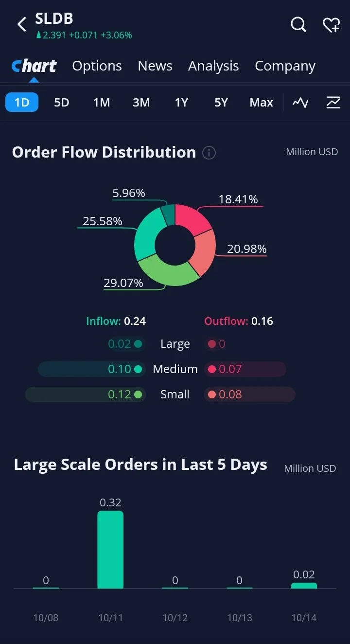Tap Order Flow Distribution info icon
350x644 pixels.
tap(209, 153)
